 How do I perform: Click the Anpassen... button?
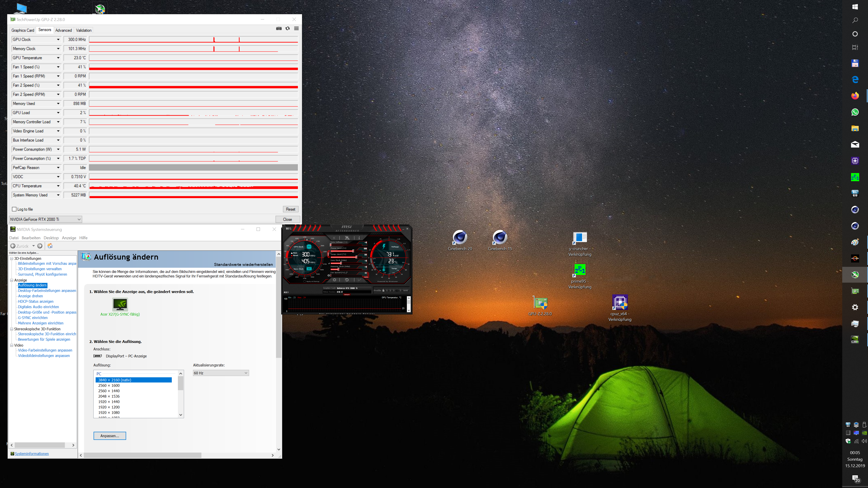(x=109, y=436)
